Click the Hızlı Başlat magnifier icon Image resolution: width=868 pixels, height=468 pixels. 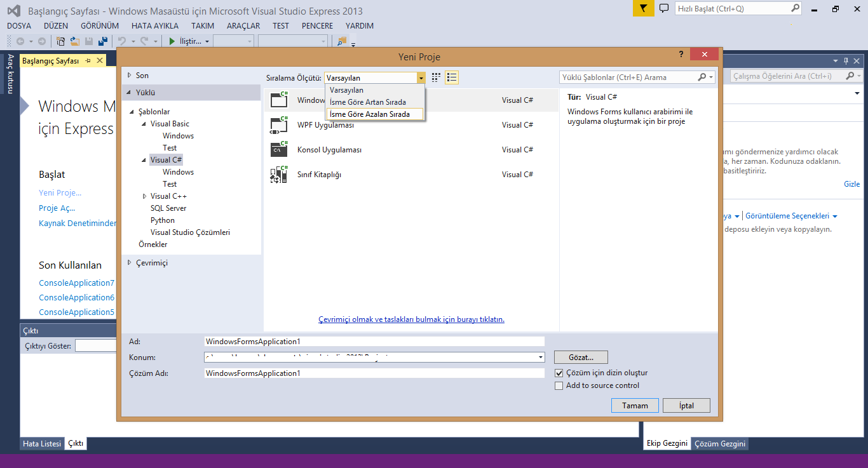796,8
